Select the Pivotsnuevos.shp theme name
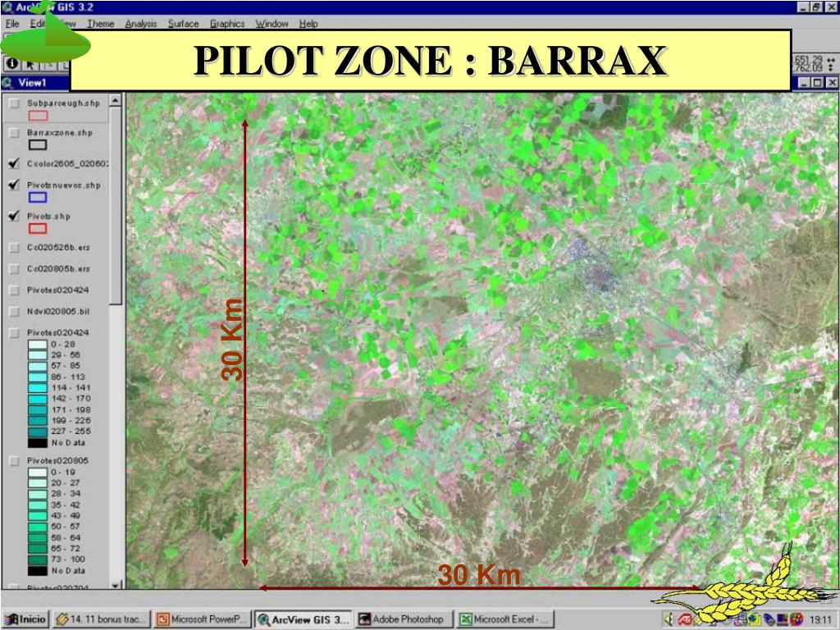840x630 pixels. coord(64,185)
